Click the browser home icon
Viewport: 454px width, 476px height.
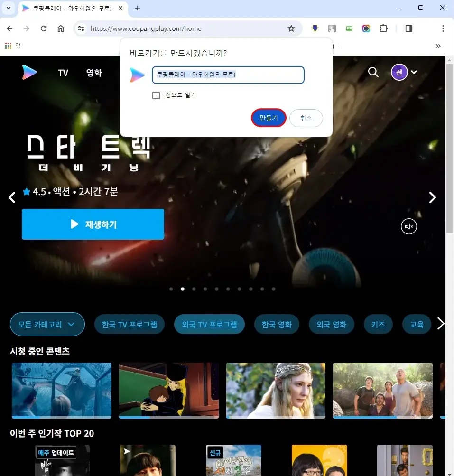tap(61, 28)
